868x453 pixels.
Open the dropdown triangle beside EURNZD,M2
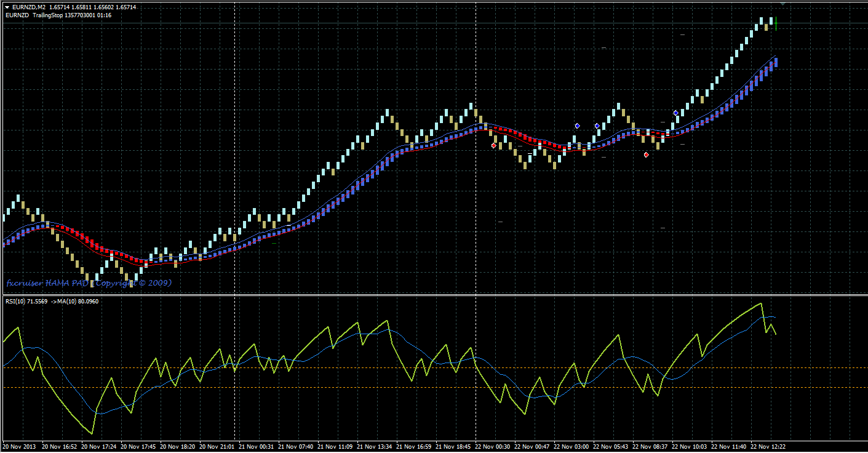pos(6,7)
